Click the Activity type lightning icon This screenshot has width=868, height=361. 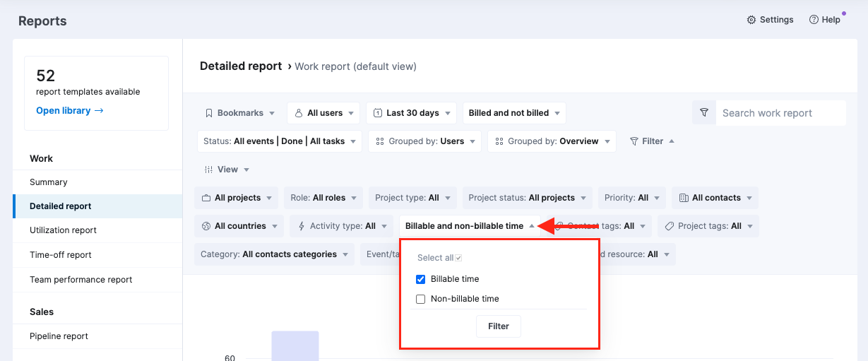tap(302, 226)
